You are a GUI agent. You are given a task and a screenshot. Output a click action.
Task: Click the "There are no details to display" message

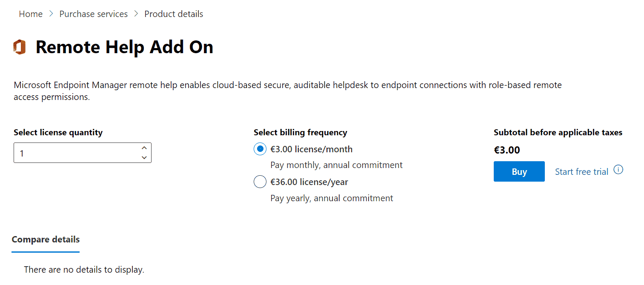(x=84, y=270)
